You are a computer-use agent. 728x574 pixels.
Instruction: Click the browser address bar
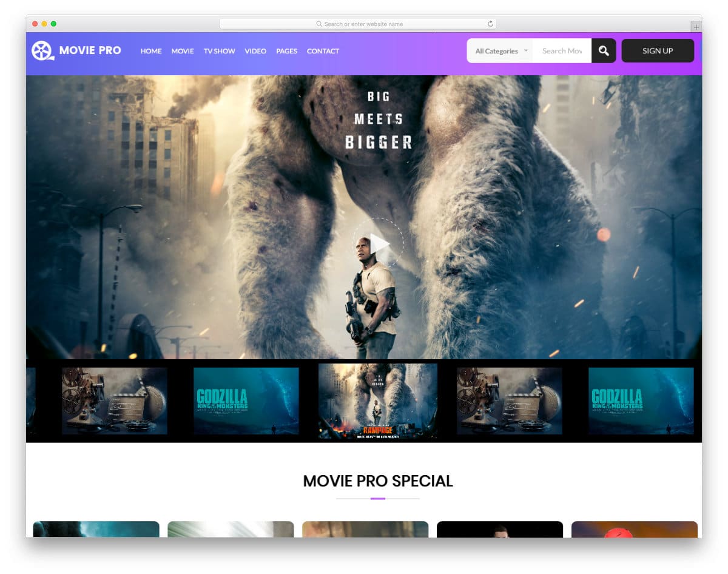pos(358,24)
